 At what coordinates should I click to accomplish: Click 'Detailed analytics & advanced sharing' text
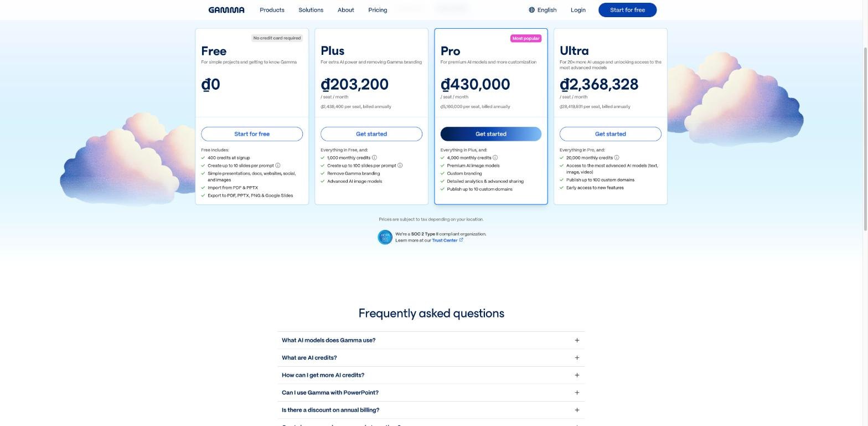(x=485, y=181)
